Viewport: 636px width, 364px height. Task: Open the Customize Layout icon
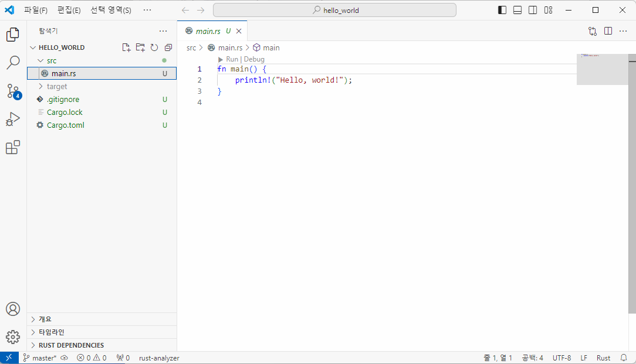[549, 10]
